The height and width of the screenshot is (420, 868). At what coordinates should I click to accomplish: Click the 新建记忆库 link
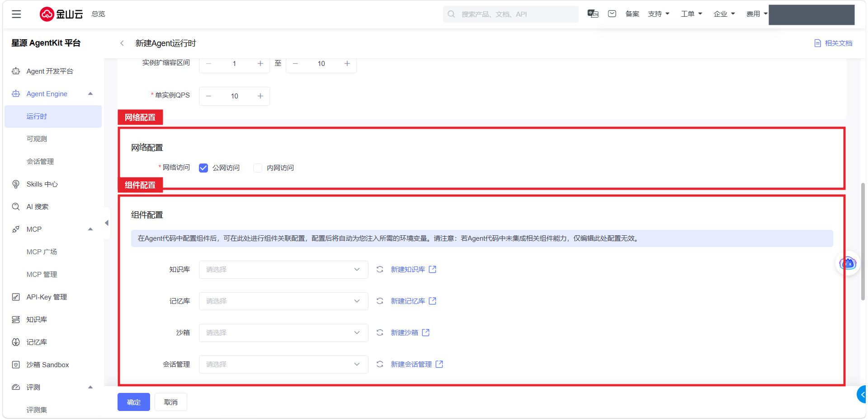(413, 301)
